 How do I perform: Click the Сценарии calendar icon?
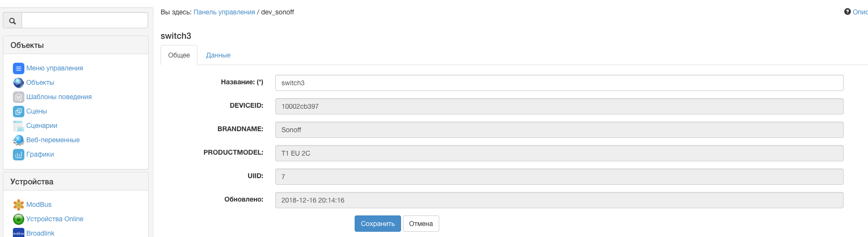(18, 126)
